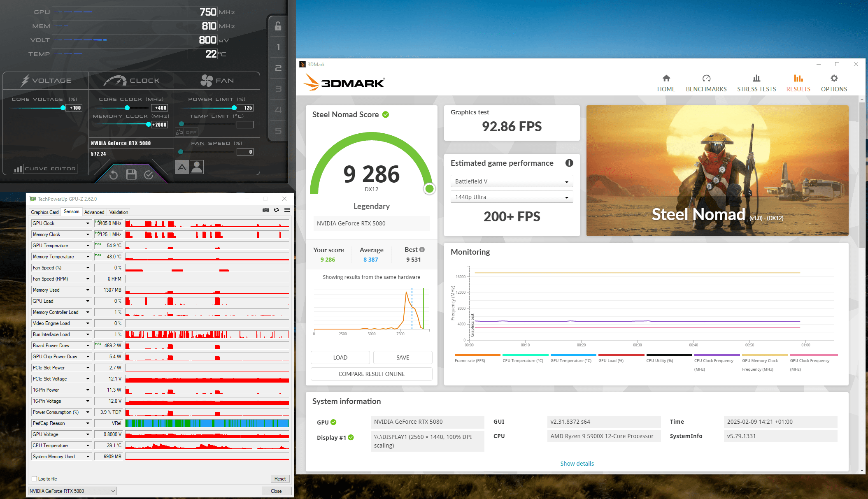The width and height of the screenshot is (868, 499).
Task: Select the Afterburner Voltage section header
Action: (46, 81)
